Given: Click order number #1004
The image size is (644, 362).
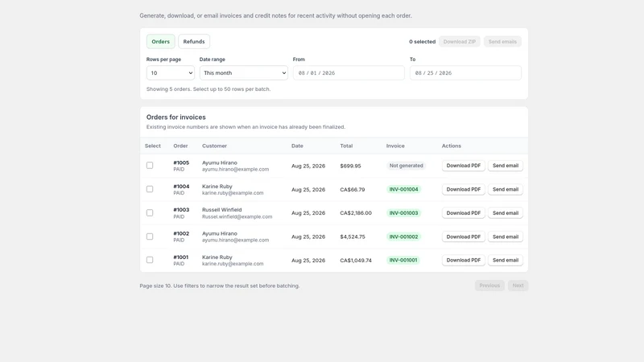Looking at the screenshot, I should 181,187.
